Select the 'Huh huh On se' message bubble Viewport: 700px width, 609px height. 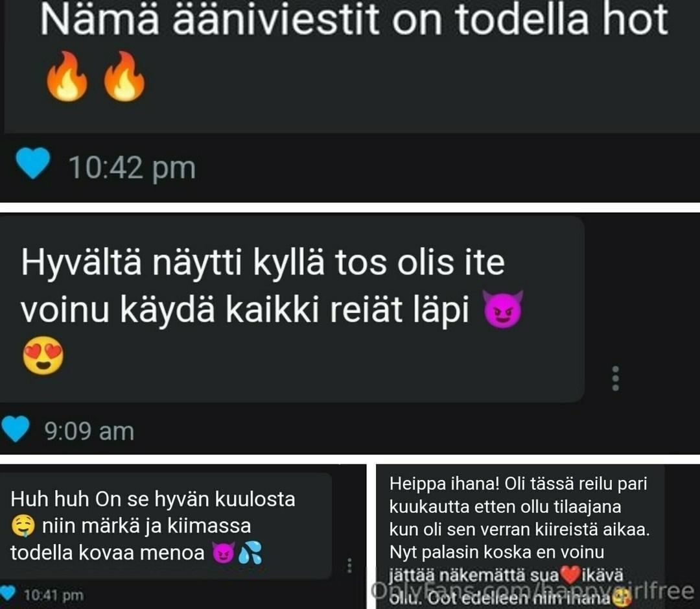coord(166,526)
